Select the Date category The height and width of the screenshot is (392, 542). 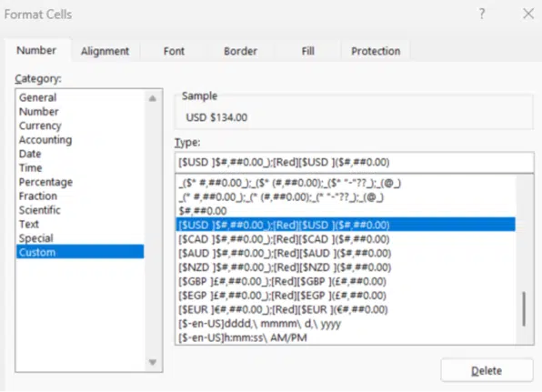click(80, 154)
